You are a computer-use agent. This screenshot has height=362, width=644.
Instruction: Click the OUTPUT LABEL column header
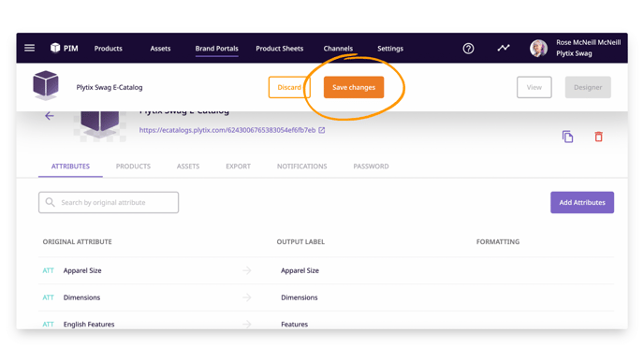[300, 241]
